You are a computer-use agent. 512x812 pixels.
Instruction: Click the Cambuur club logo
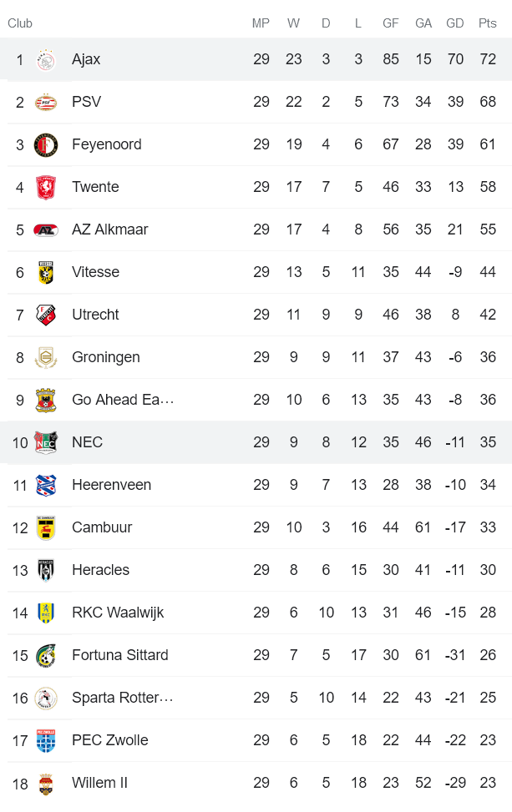point(46,528)
